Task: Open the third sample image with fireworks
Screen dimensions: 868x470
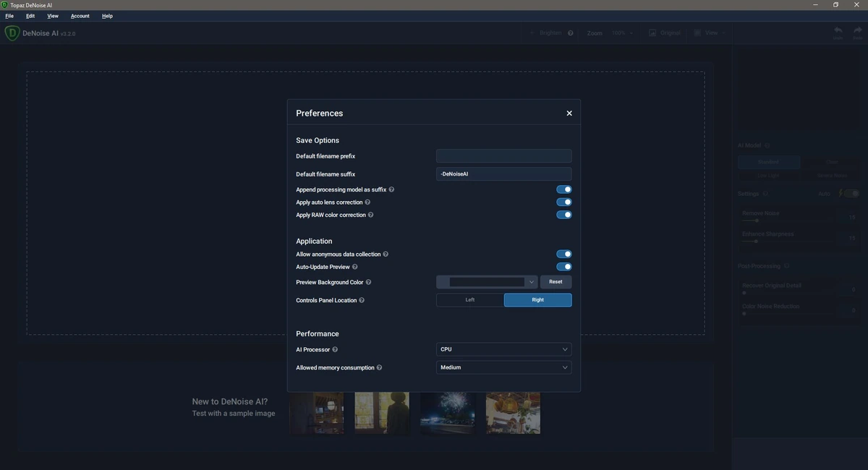Action: [448, 413]
